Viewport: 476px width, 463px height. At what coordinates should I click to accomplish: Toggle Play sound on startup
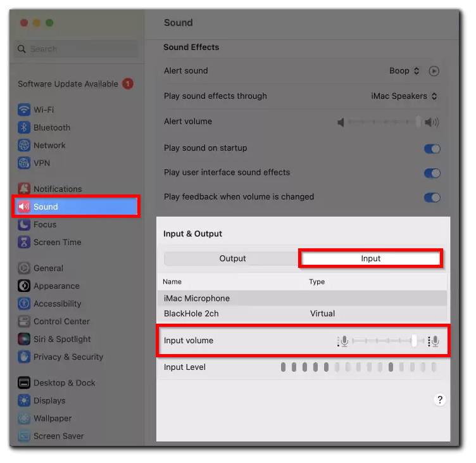coord(432,149)
